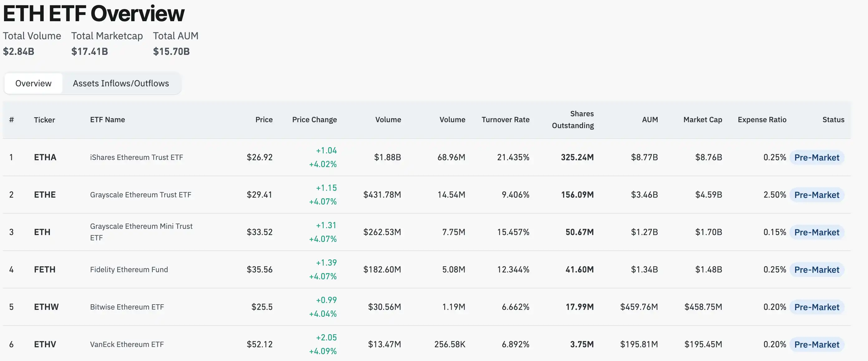Select the Overview tab
The width and height of the screenshot is (868, 361).
33,83
